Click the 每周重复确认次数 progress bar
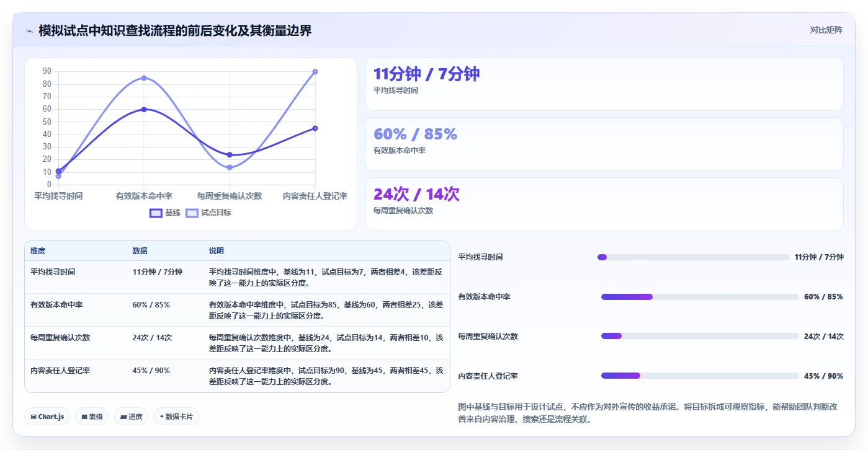 700,337
